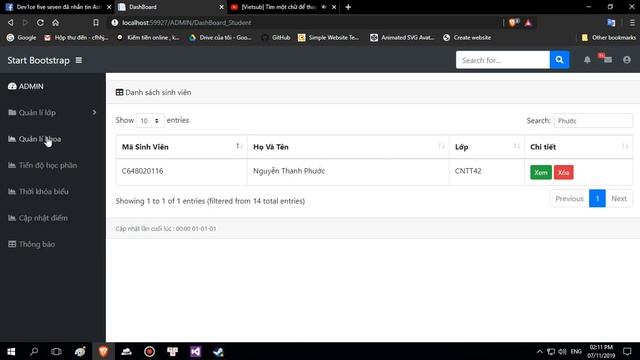Click the Previous pagination button
Viewport: 640px width, 360px height.
point(569,199)
